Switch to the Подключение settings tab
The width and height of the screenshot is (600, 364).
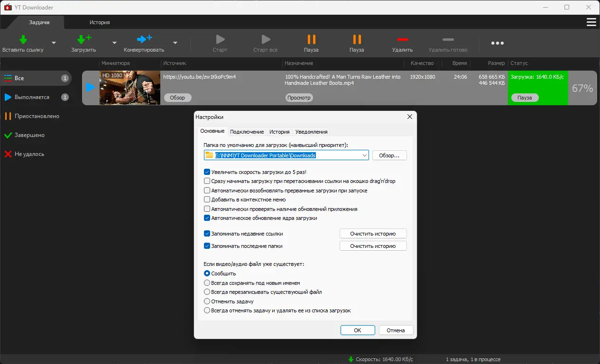pyautogui.click(x=247, y=132)
